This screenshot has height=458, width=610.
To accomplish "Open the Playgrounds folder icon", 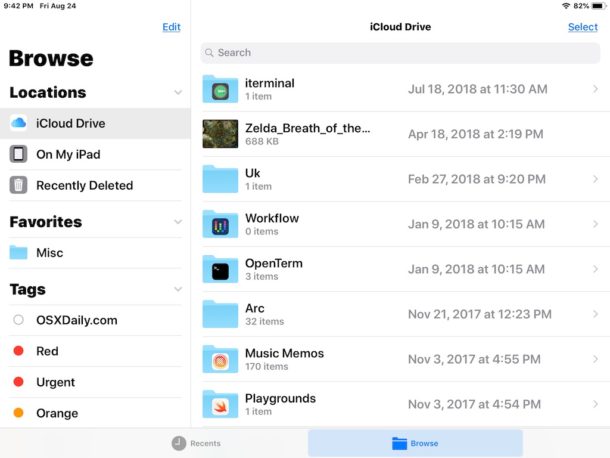I will pyautogui.click(x=220, y=404).
